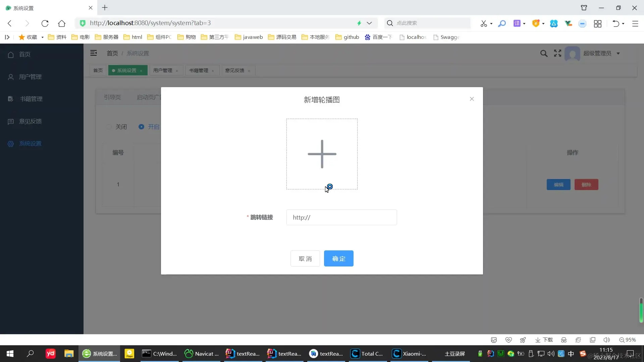Screen dimensions: 644x362
Task: Click the apps grid icon in toolbar
Action: (597, 23)
